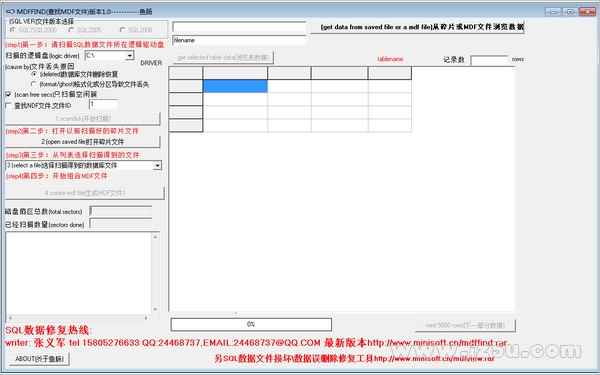
Task: Select the SQL7SQL2000 version radio button
Action: coord(13,30)
